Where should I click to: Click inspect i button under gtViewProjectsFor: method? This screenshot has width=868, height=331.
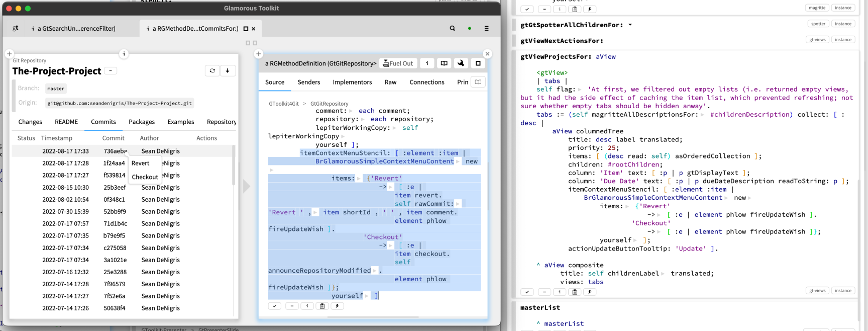(x=560, y=292)
